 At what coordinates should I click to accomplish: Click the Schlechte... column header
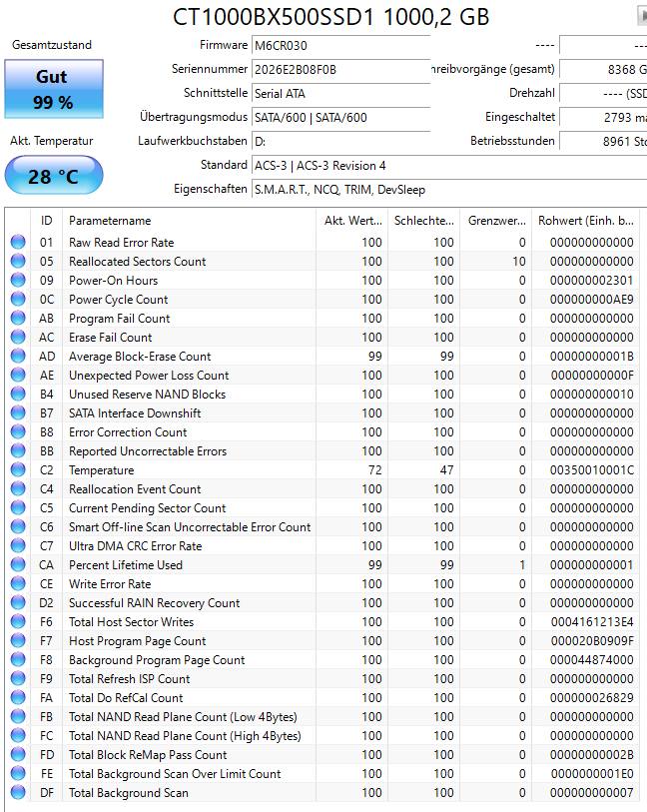coord(424,221)
